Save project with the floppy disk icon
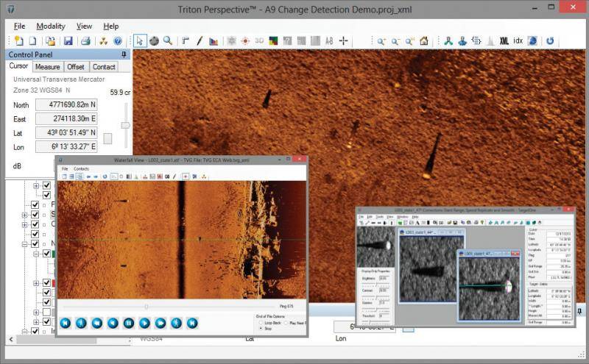Viewport: 589px width, 364px height. (x=68, y=41)
